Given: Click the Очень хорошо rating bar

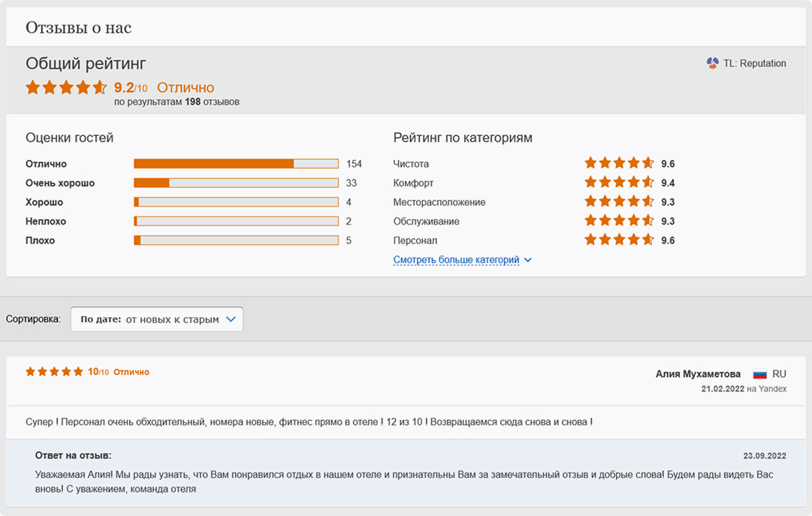Looking at the screenshot, I should coord(236,183).
